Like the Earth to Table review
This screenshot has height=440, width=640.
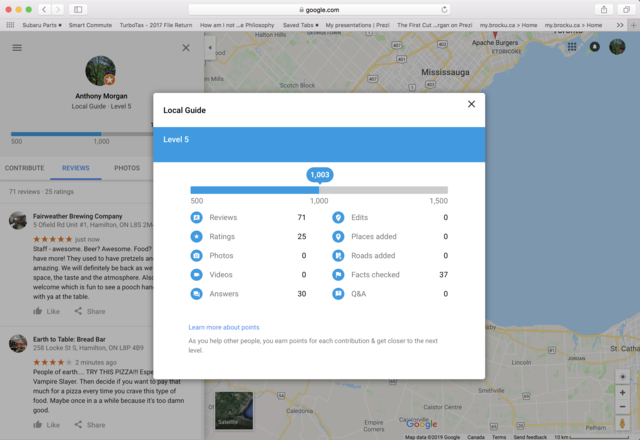tap(46, 425)
